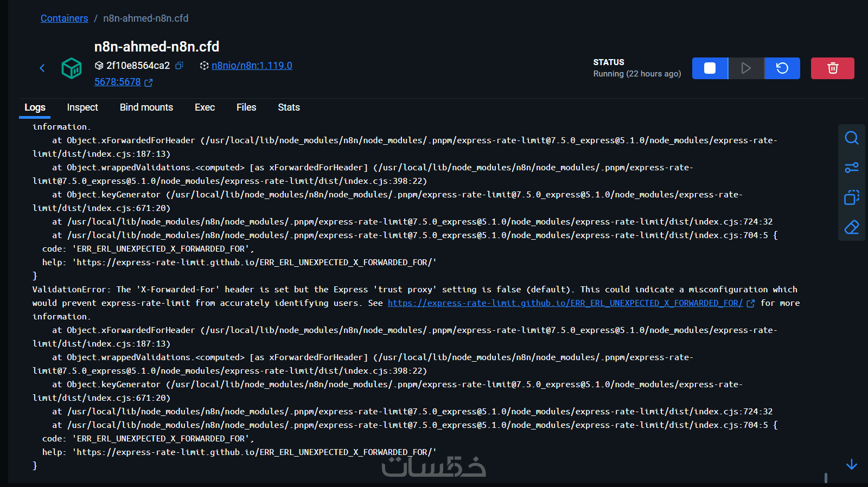Open image link n8nio/n8n:1.119.0
Viewport: 868px width, 487px height.
252,66
